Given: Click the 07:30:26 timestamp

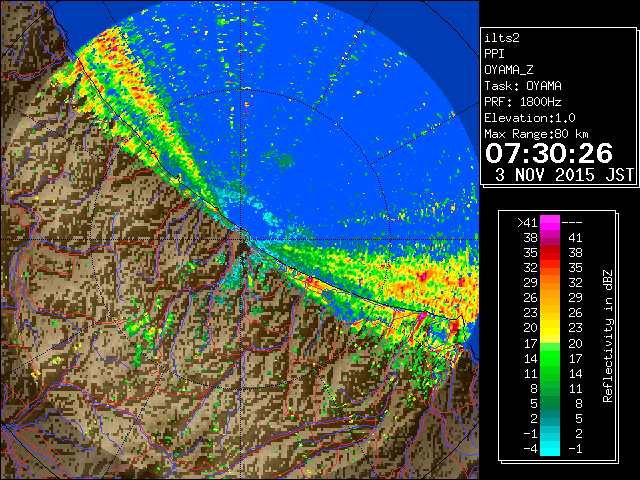Looking at the screenshot, I should [x=549, y=153].
